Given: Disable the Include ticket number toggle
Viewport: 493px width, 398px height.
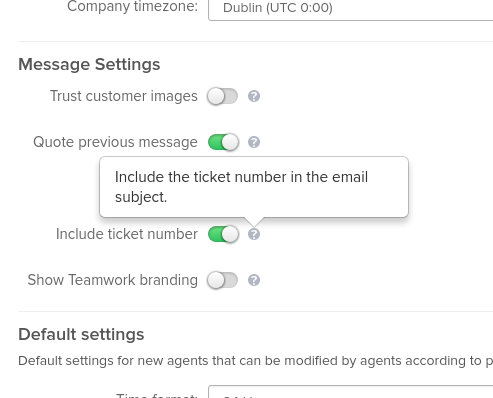Looking at the screenshot, I should click(x=223, y=234).
